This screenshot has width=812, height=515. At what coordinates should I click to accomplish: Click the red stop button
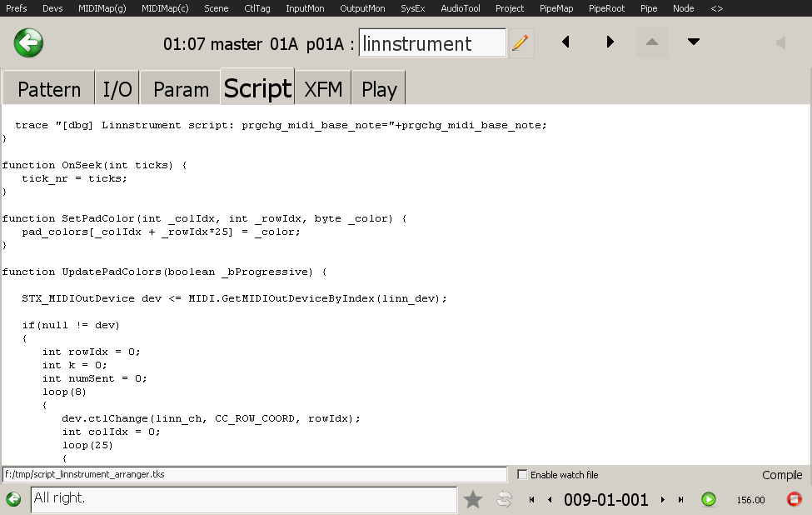[795, 499]
